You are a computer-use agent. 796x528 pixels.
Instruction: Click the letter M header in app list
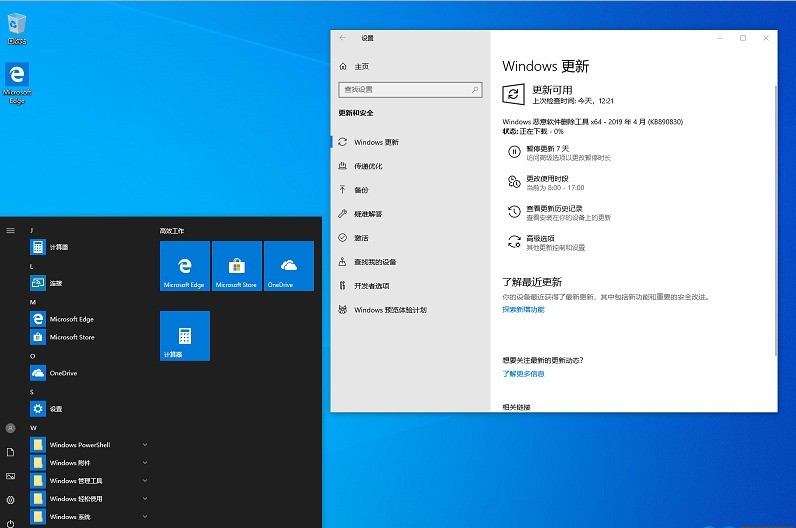33,302
